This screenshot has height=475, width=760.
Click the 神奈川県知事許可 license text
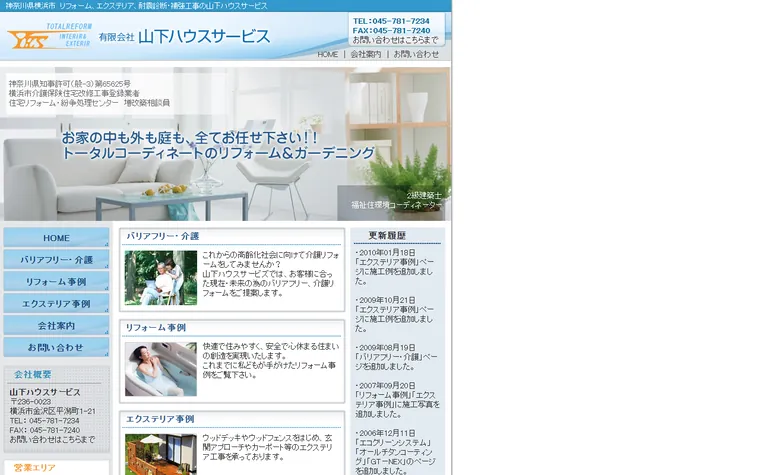pyautogui.click(x=69, y=84)
